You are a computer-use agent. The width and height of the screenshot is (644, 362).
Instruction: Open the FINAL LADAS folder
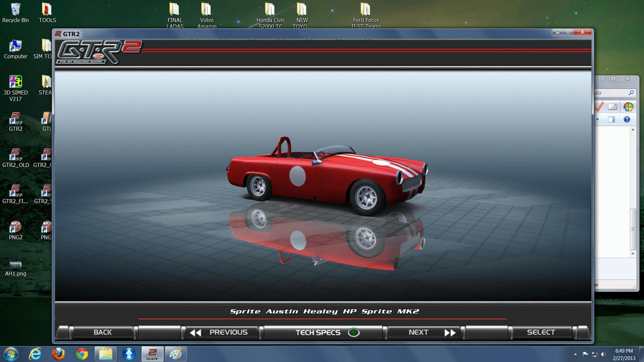pyautogui.click(x=175, y=15)
